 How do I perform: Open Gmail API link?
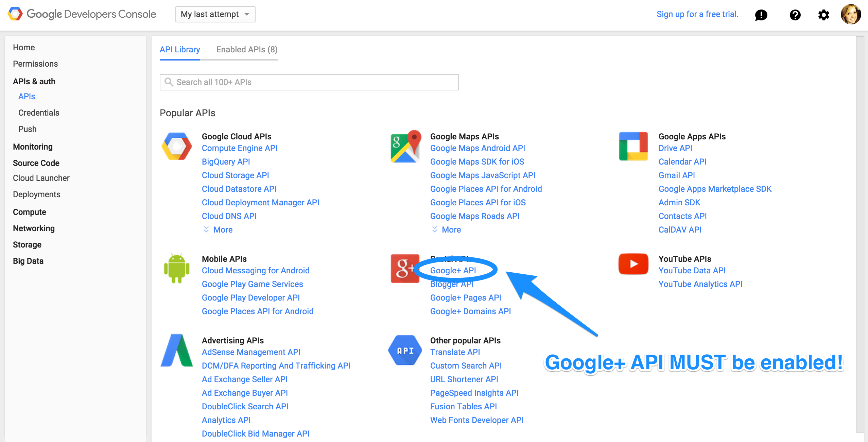(x=677, y=175)
